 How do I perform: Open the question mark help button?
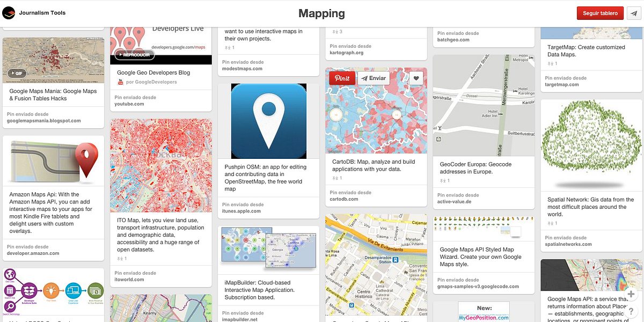[631, 311]
